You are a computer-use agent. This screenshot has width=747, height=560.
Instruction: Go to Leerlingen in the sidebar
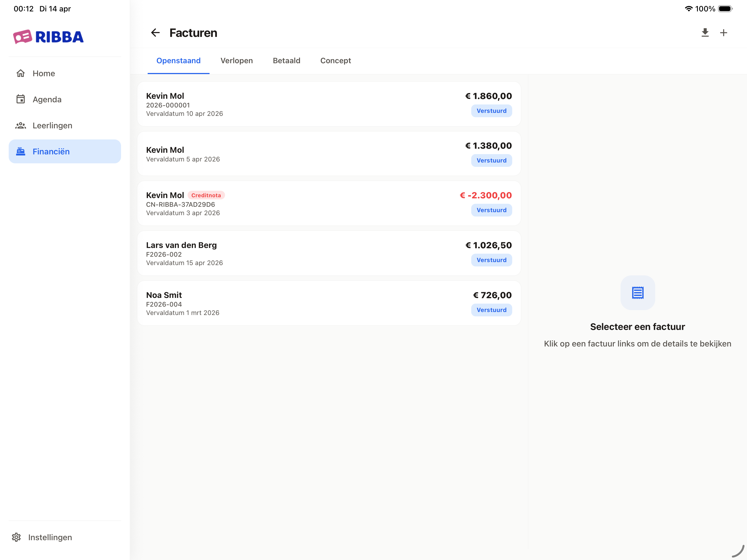pyautogui.click(x=65, y=126)
